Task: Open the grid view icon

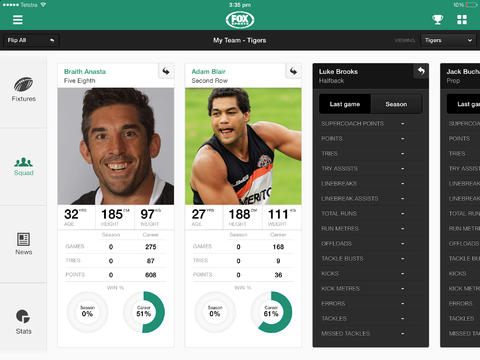Action: (x=462, y=20)
